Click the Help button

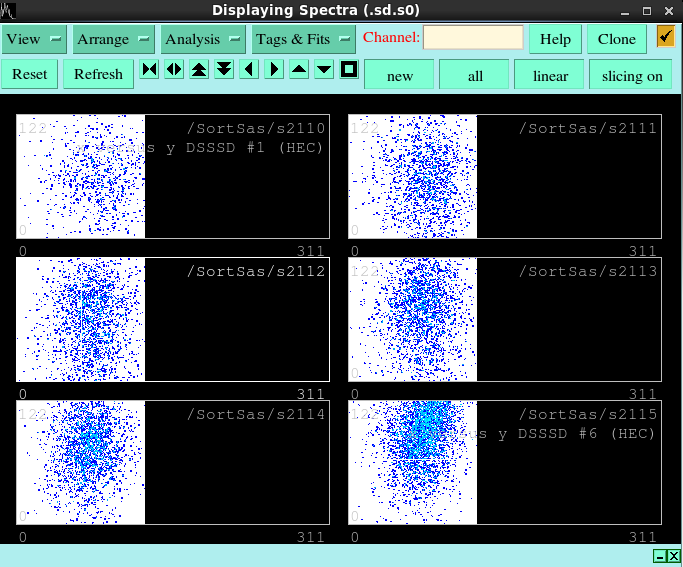coord(555,39)
